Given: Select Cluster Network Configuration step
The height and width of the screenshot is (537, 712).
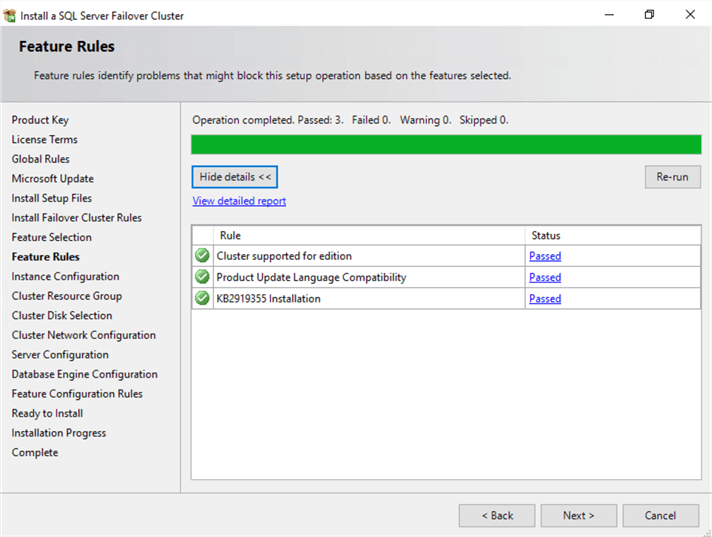Looking at the screenshot, I should pyautogui.click(x=84, y=335).
